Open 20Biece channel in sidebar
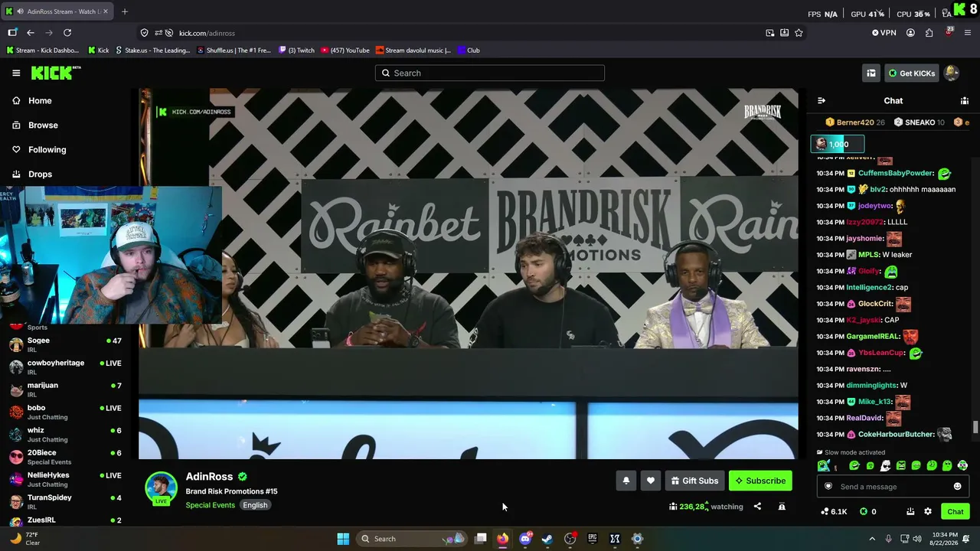This screenshot has width=980, height=551. [66, 456]
